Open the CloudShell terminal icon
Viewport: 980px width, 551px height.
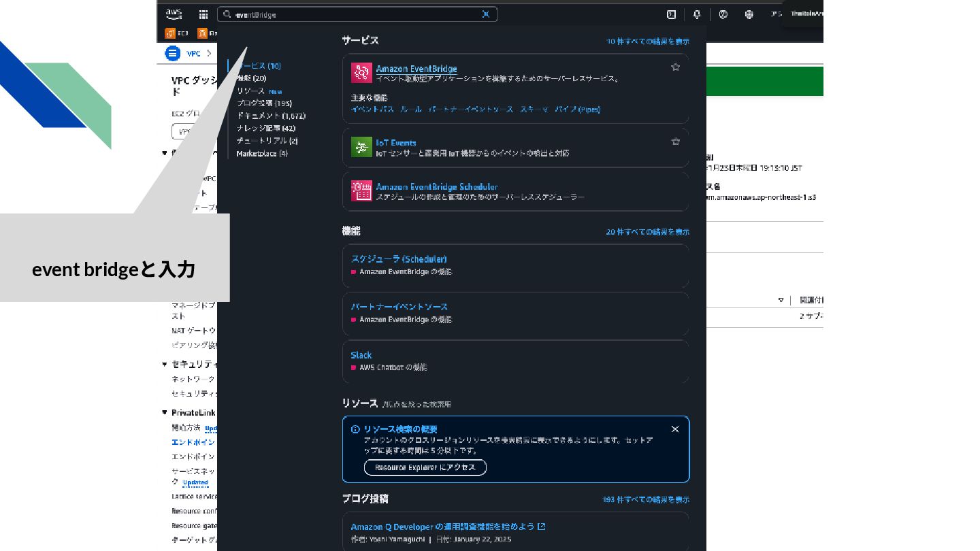coord(671,14)
